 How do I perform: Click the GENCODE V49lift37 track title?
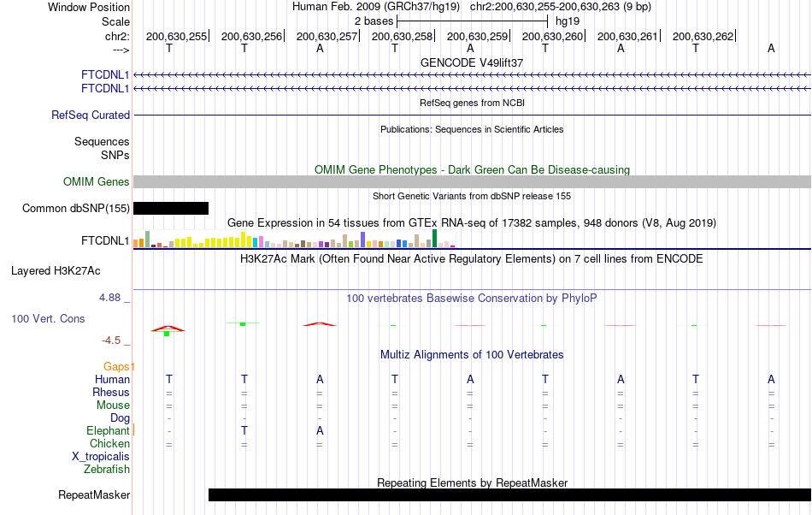[x=472, y=62]
